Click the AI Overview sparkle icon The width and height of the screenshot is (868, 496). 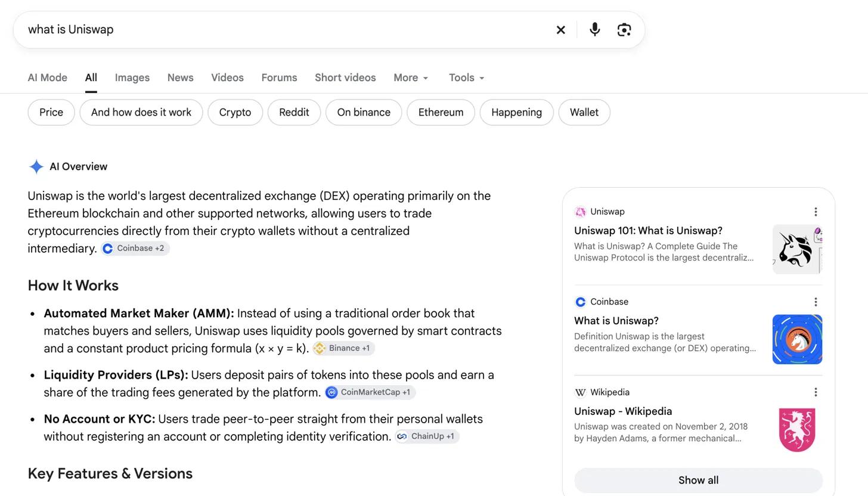[36, 167]
